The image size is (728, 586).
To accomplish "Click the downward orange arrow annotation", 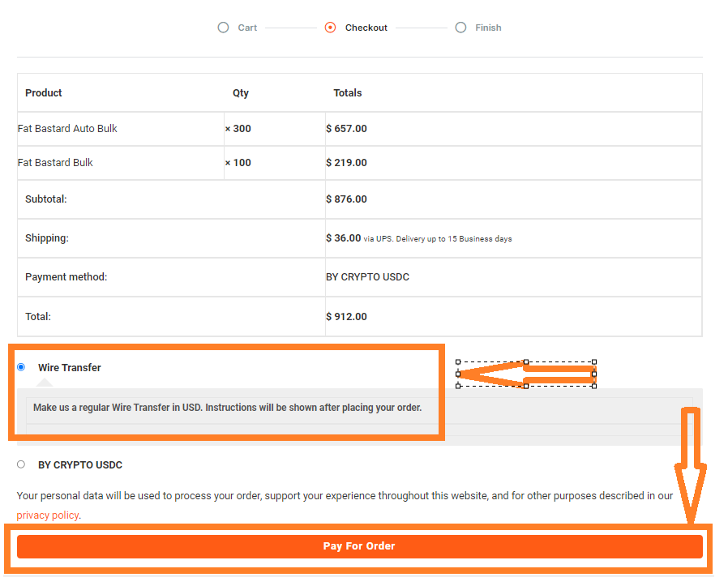I will click(691, 464).
